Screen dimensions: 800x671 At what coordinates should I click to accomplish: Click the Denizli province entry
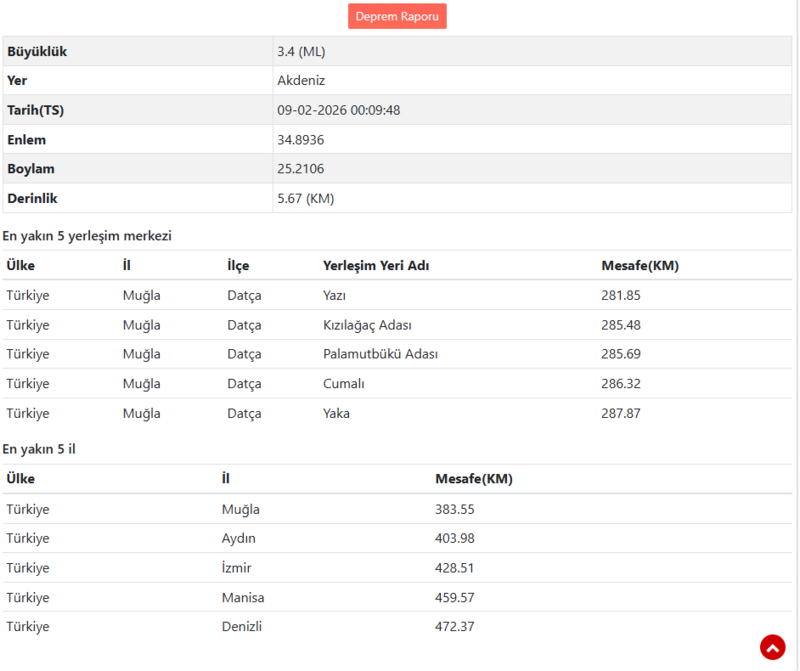pos(243,626)
